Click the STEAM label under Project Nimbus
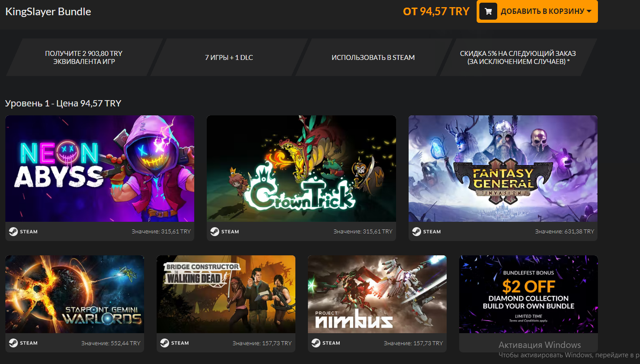This screenshot has width=640, height=364. click(331, 343)
